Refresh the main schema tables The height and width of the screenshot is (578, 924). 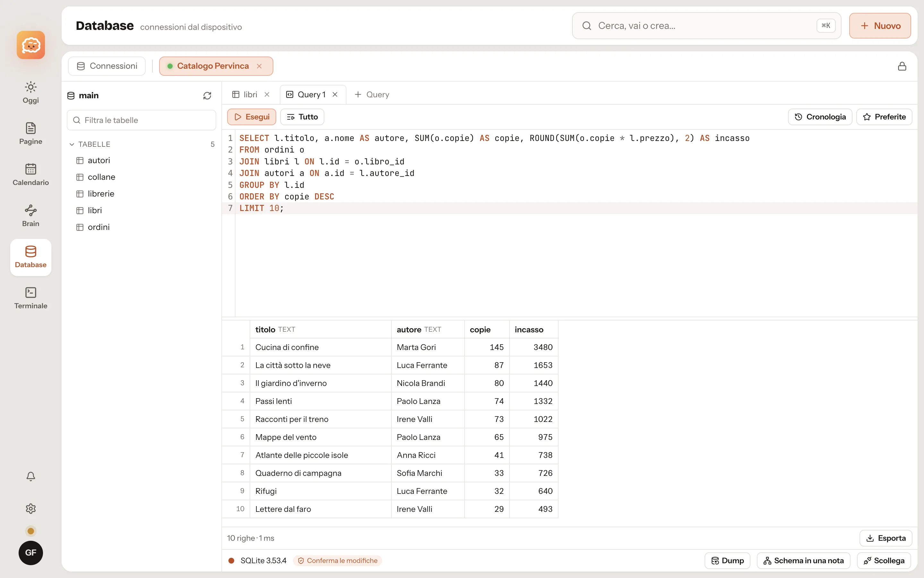tap(207, 96)
